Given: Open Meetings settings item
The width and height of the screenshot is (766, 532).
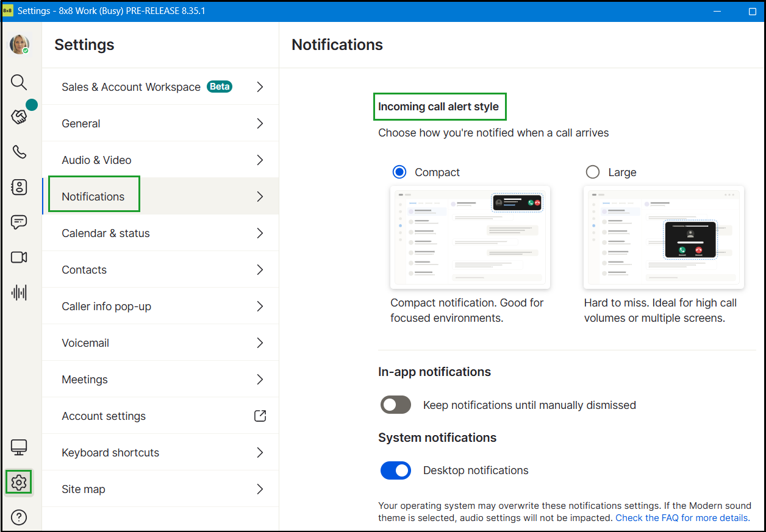Looking at the screenshot, I should tap(160, 379).
